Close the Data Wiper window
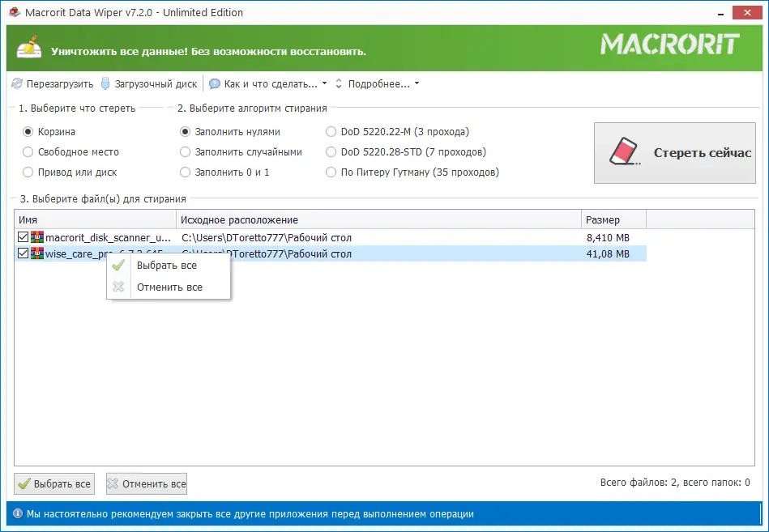The image size is (769, 532). point(747,13)
